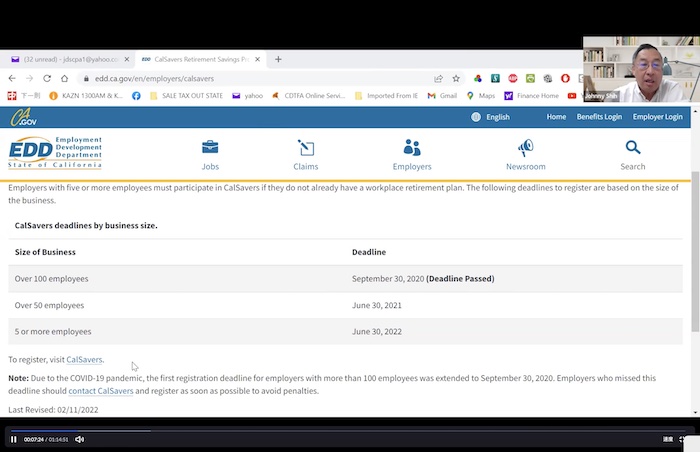Open the yahoo bookmark
The width and height of the screenshot is (700, 452).
(x=248, y=96)
